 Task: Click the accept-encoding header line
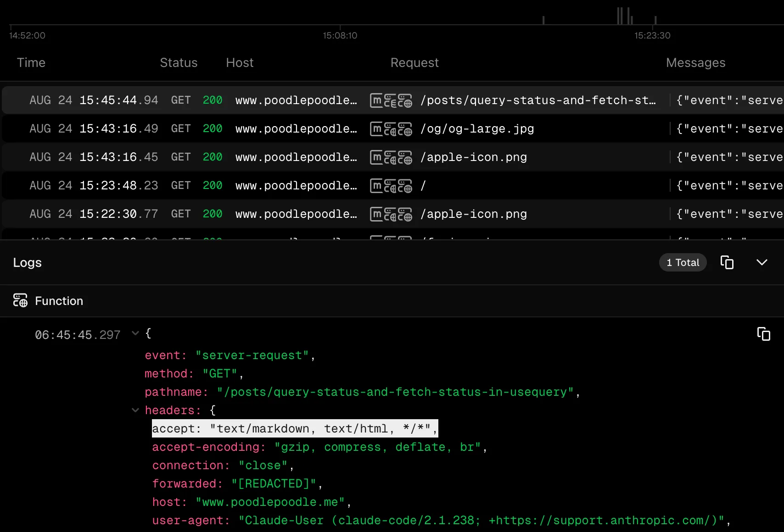pyautogui.click(x=319, y=447)
